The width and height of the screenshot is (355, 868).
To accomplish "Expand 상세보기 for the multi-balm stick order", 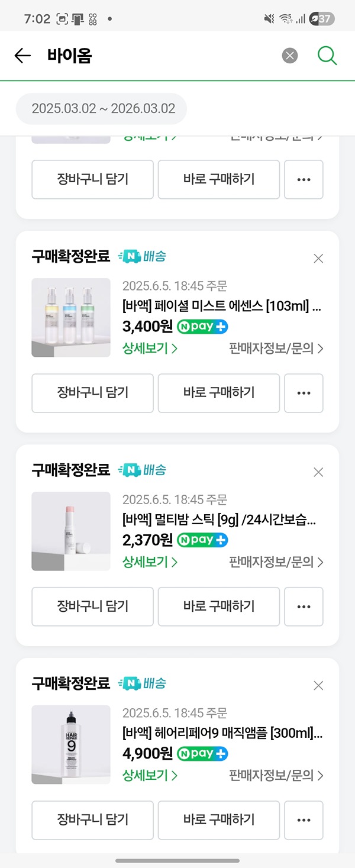I will (150, 562).
